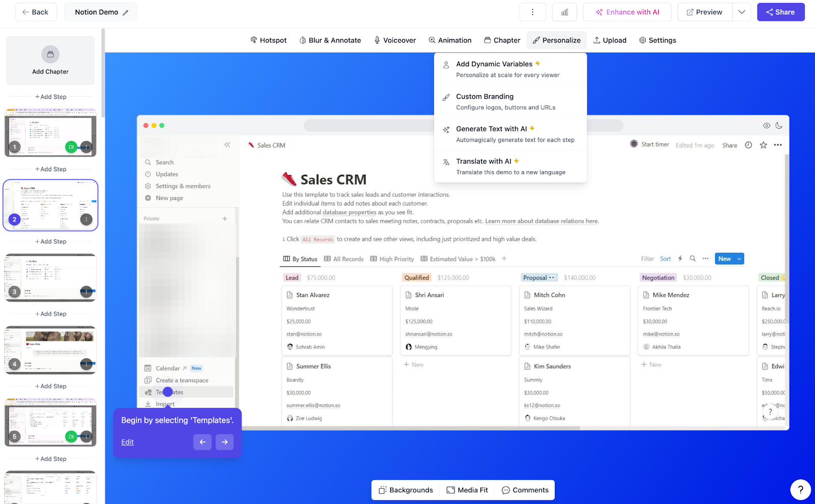The image size is (815, 504).
Task: Open the Mitch Cohn card
Action: (x=574, y=321)
